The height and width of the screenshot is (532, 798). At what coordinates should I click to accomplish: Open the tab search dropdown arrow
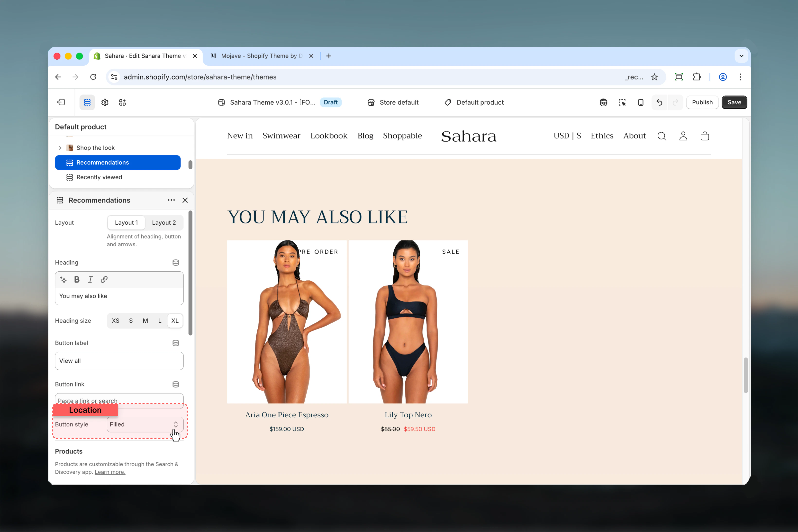pyautogui.click(x=741, y=56)
